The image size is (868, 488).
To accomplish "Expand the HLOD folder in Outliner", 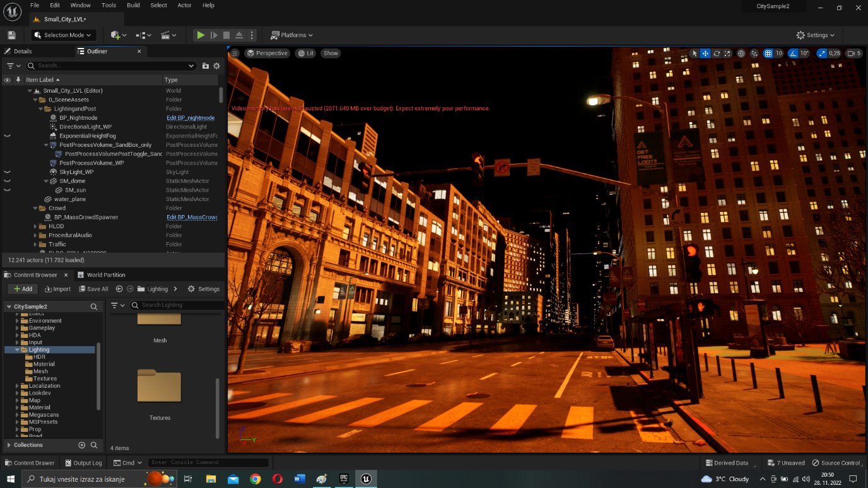I will [x=35, y=226].
